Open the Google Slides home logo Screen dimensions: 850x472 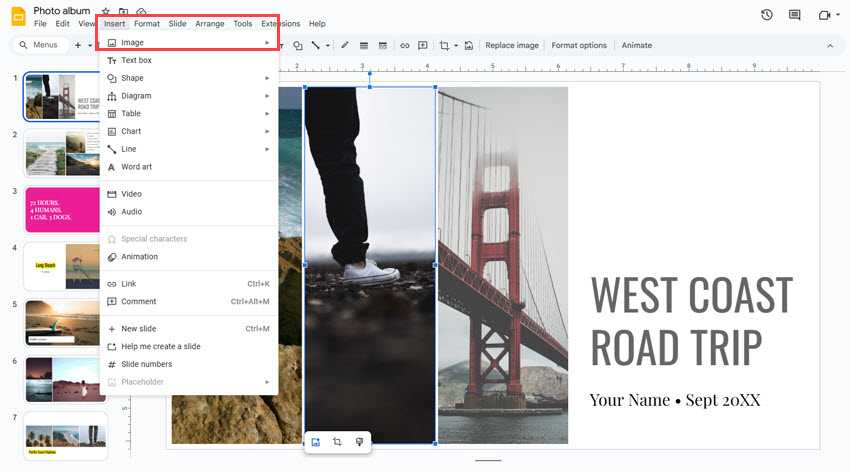[18, 16]
